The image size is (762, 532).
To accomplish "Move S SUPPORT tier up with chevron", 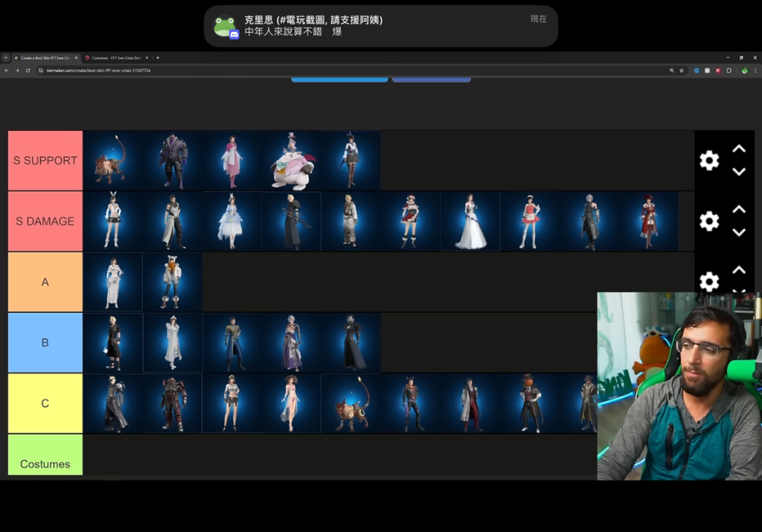I will [739, 149].
